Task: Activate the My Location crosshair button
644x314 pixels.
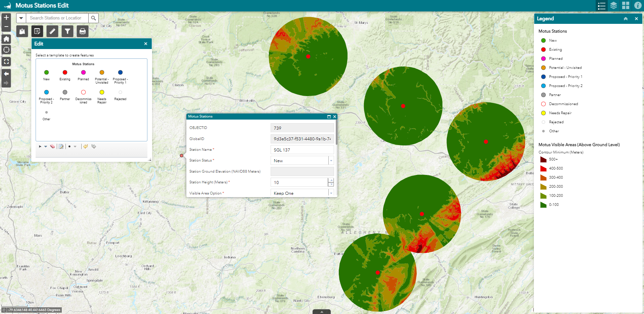Action: (x=6, y=50)
